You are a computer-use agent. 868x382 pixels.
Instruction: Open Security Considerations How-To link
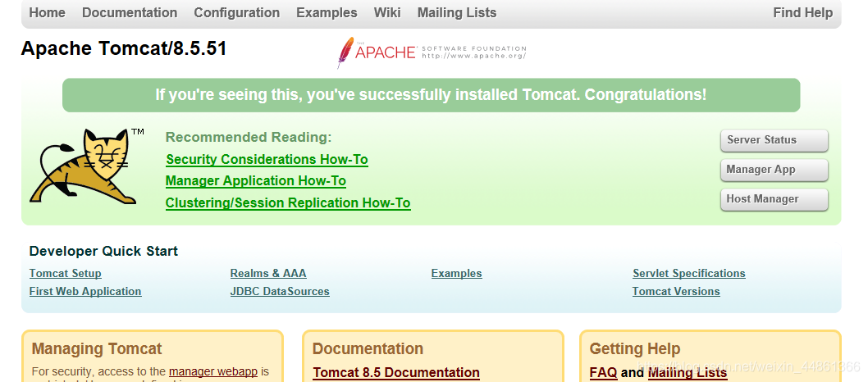point(267,160)
